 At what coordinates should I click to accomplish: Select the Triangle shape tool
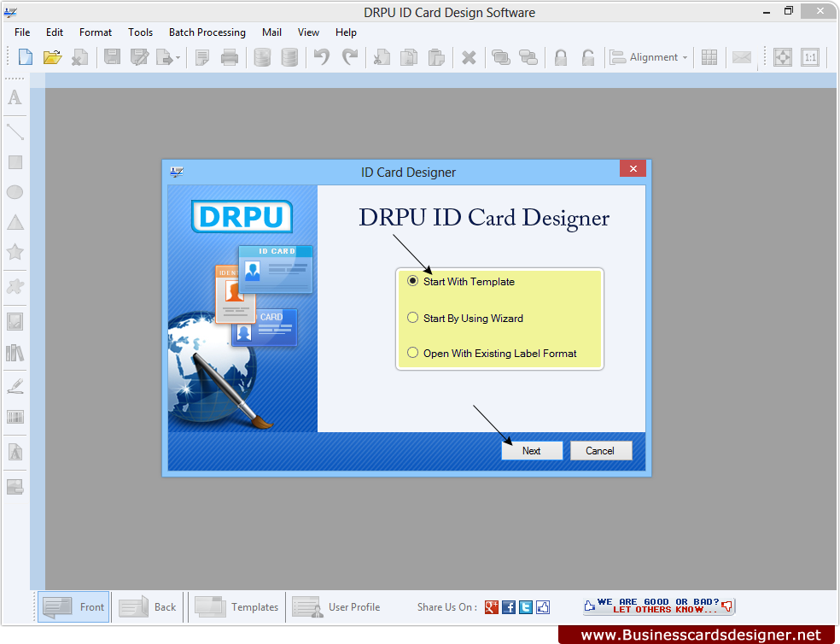click(x=15, y=222)
